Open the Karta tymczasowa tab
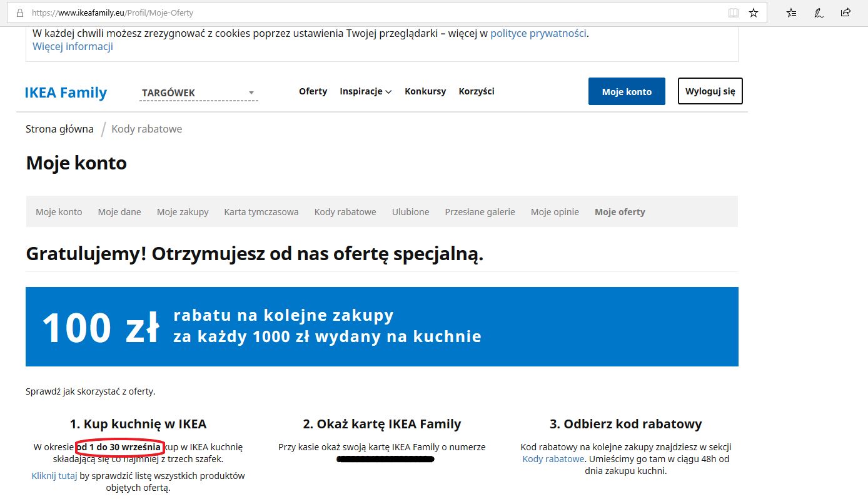The height and width of the screenshot is (499, 868). tap(261, 212)
